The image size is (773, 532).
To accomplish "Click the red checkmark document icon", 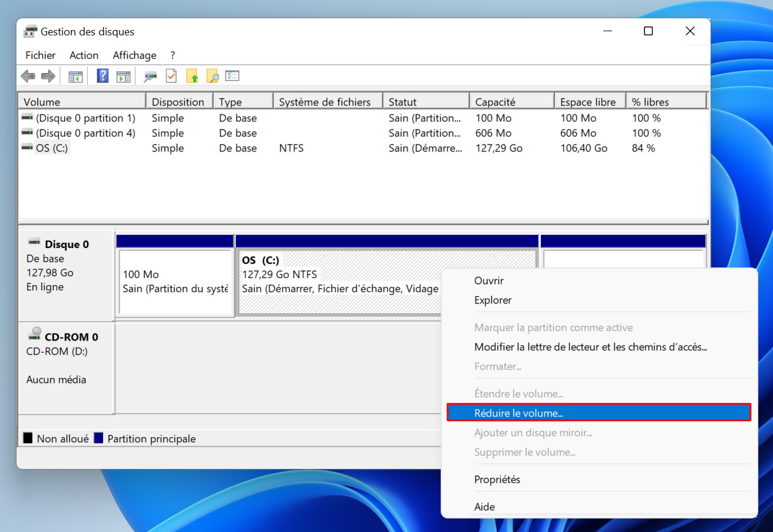I will coord(171,76).
